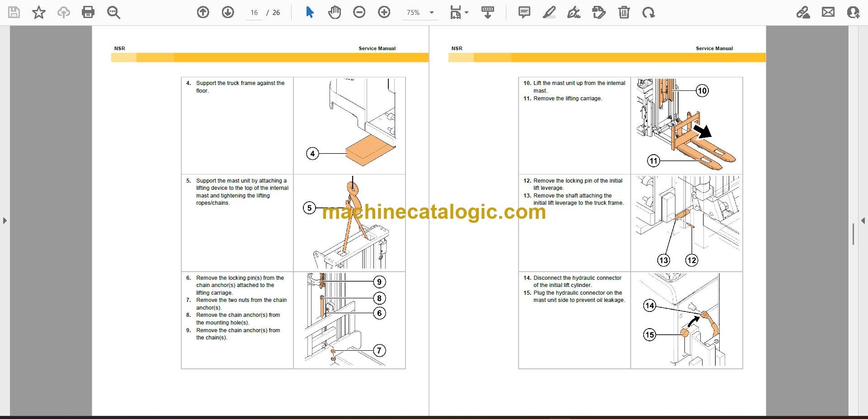Open the search magnifier tool
This screenshot has height=419, width=868.
point(113,13)
